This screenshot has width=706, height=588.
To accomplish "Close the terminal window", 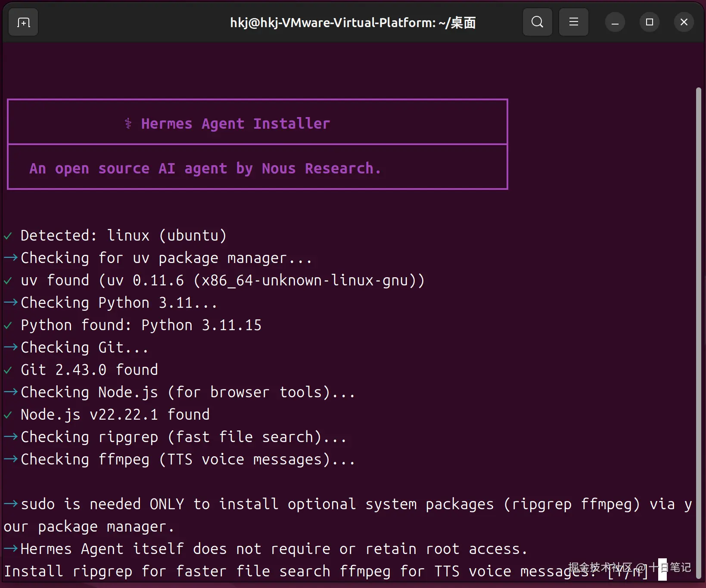I will tap(684, 22).
